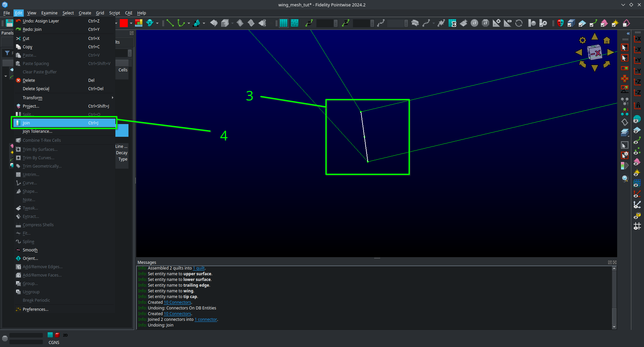Collapse the right sidebar with double chevron
644x347 pixels.
[628, 33]
